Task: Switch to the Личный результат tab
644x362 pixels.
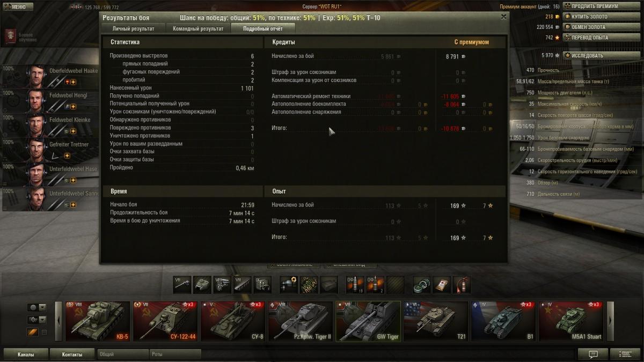Action: (x=133, y=28)
